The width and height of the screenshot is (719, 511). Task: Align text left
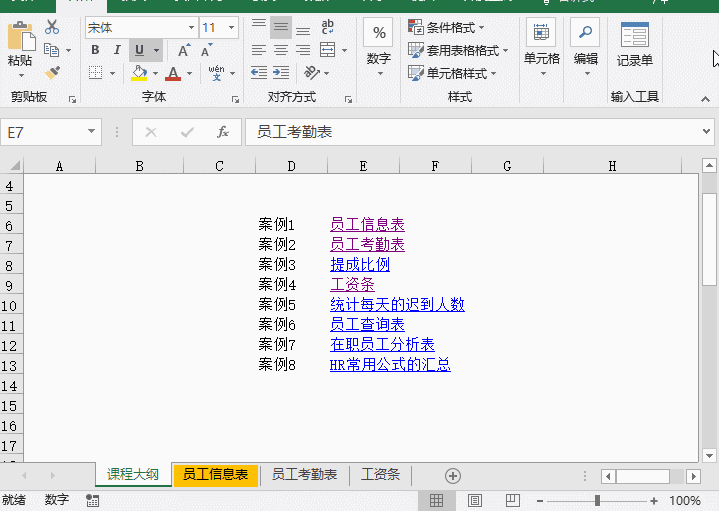click(x=259, y=50)
